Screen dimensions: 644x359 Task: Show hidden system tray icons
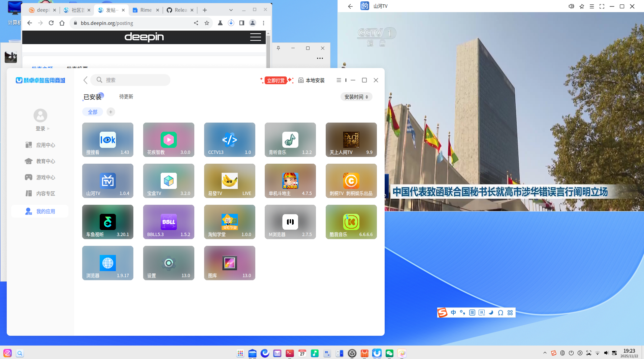coord(545,353)
